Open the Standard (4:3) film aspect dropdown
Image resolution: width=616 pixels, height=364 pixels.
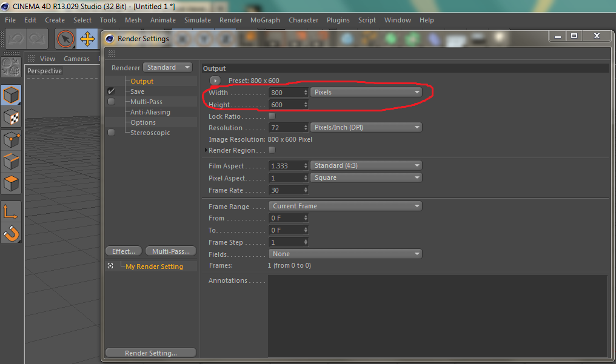[x=366, y=165]
